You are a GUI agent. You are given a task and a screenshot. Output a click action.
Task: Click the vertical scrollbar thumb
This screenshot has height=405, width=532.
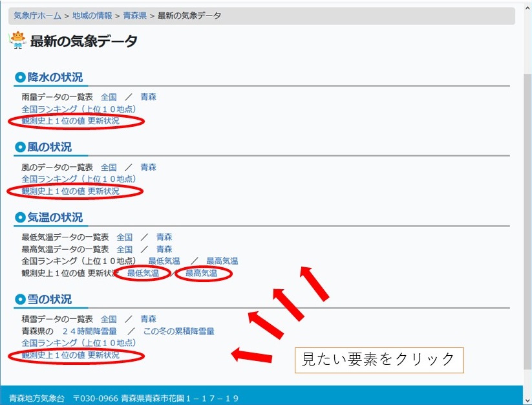[x=527, y=221]
